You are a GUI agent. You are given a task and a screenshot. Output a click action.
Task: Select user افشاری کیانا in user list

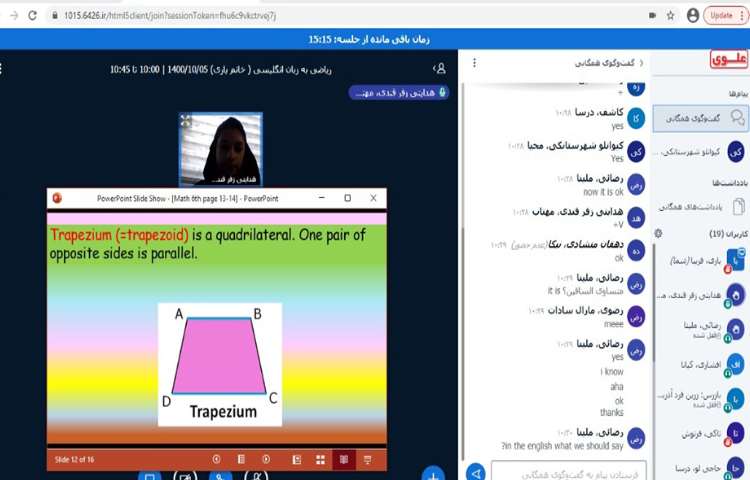[x=703, y=365]
